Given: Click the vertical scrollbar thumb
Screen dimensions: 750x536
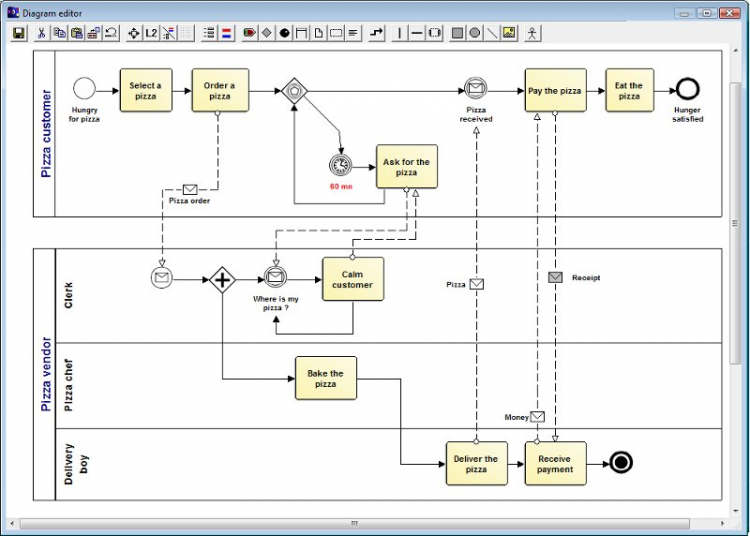Looking at the screenshot, I should coord(736,223).
